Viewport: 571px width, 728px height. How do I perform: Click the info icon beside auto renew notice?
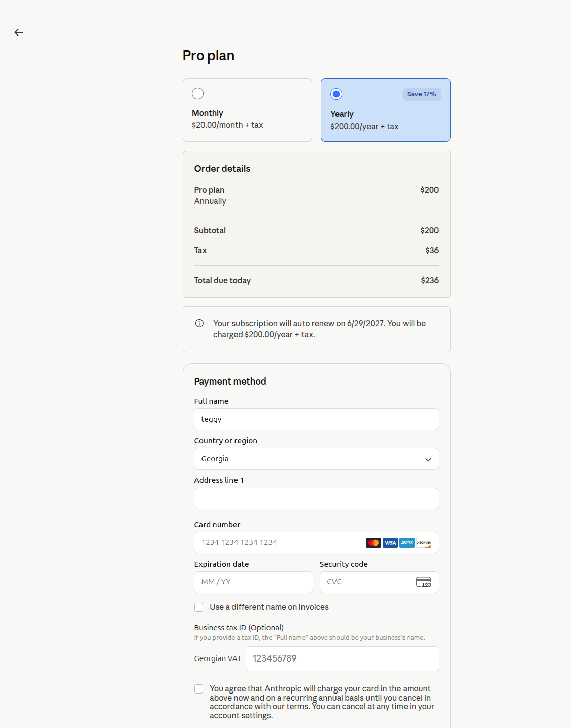[x=199, y=323]
